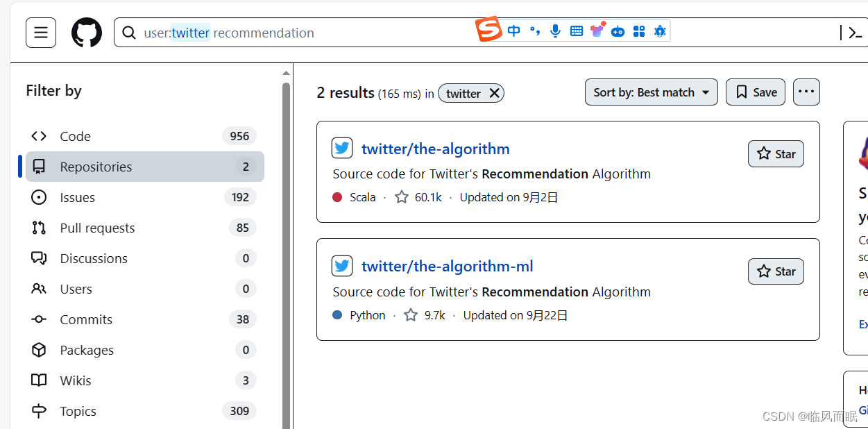Click the Sogou microphone voice input icon
Image resolution: width=868 pixels, height=429 pixels.
pos(555,31)
